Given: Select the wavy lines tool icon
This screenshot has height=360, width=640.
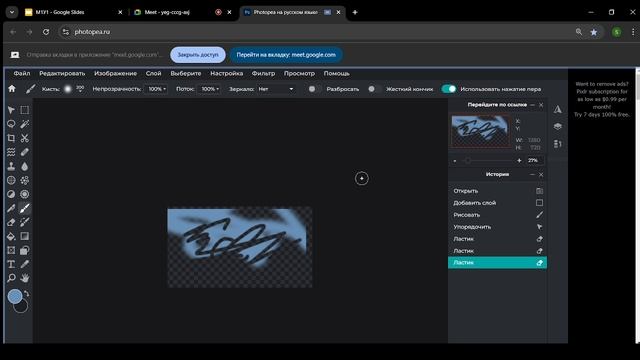Looking at the screenshot, I should [11, 152].
